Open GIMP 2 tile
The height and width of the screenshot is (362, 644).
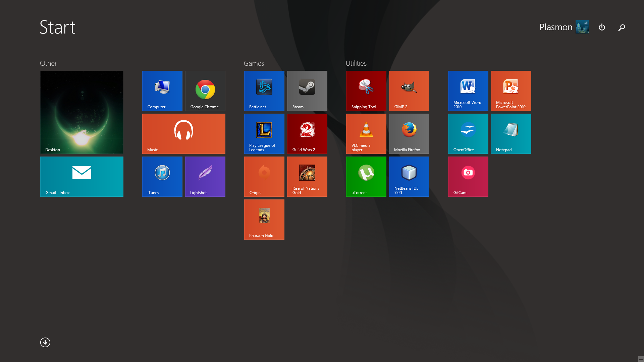point(409,91)
